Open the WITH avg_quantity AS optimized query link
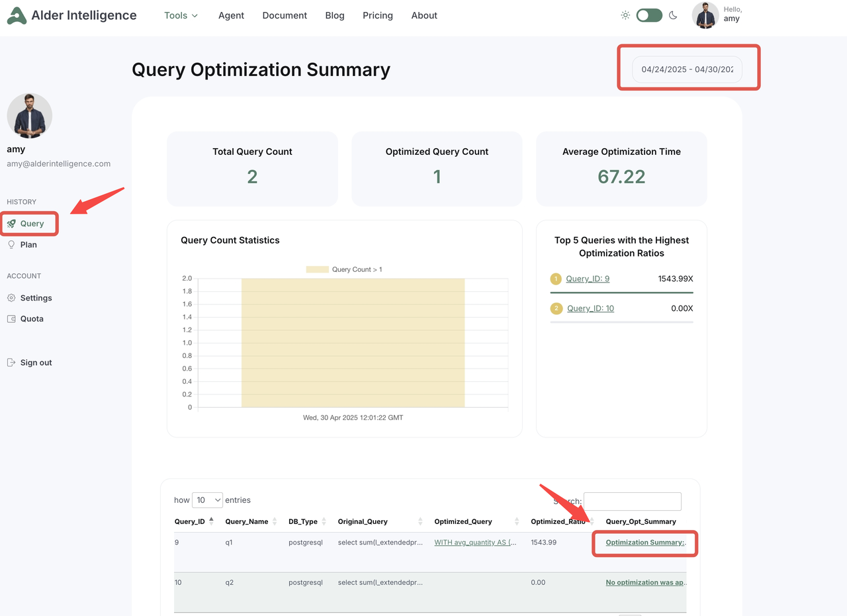847x616 pixels. pos(476,543)
